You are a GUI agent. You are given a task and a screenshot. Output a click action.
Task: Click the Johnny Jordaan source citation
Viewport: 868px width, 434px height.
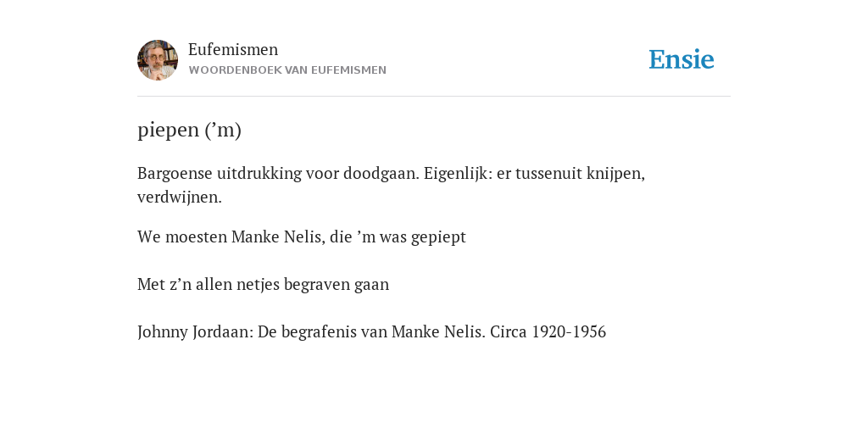pos(371,332)
